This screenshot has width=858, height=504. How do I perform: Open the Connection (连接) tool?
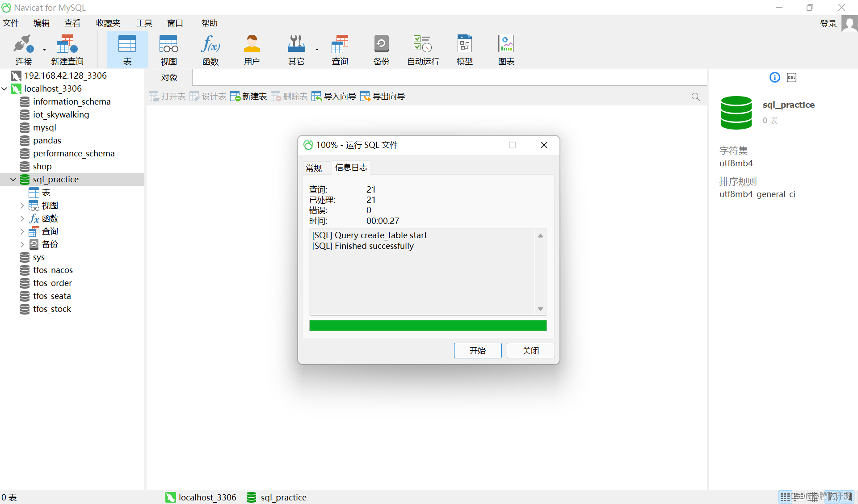click(x=23, y=50)
